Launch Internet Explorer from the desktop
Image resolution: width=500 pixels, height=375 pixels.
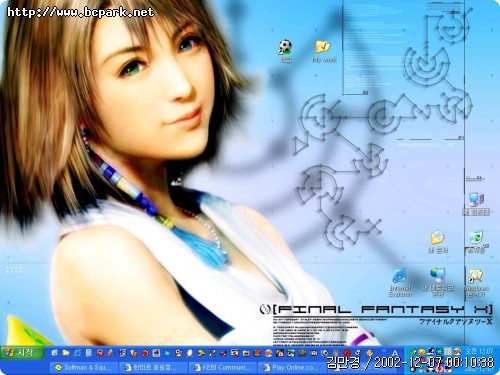click(x=400, y=282)
